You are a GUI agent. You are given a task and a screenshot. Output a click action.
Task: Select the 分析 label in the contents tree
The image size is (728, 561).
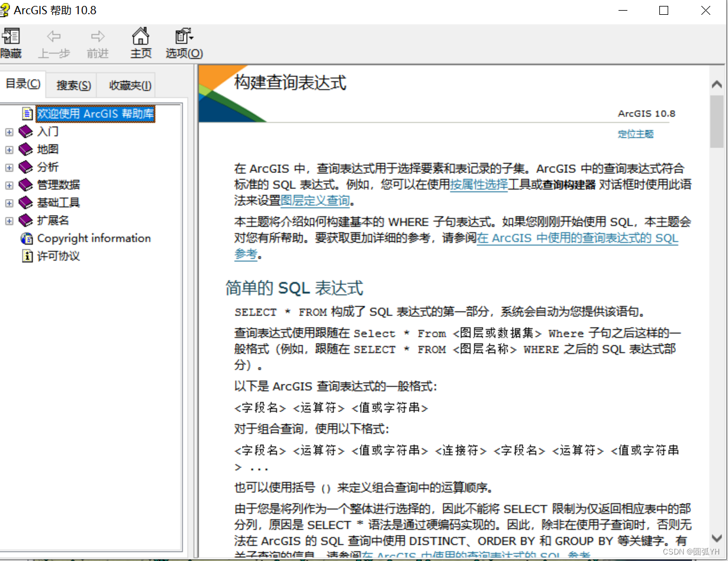pos(48,167)
